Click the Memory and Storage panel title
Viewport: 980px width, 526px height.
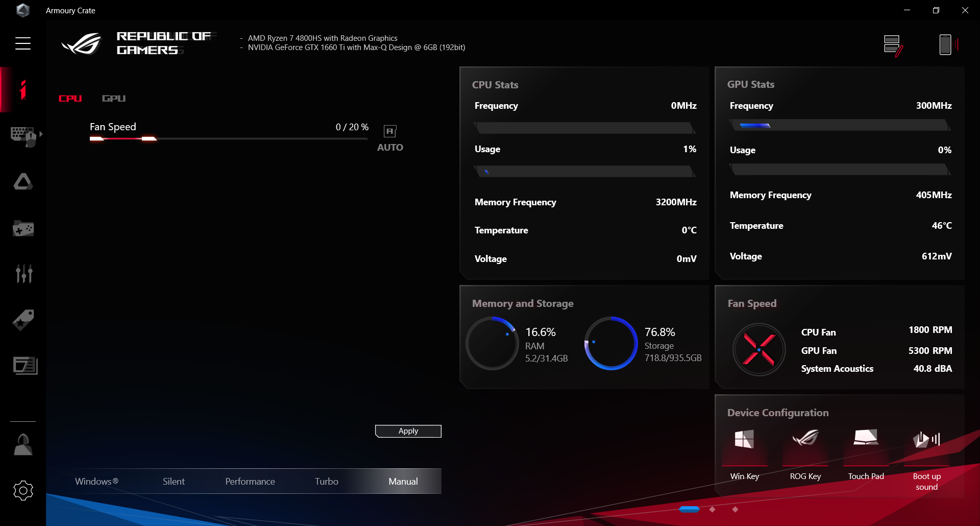523,304
